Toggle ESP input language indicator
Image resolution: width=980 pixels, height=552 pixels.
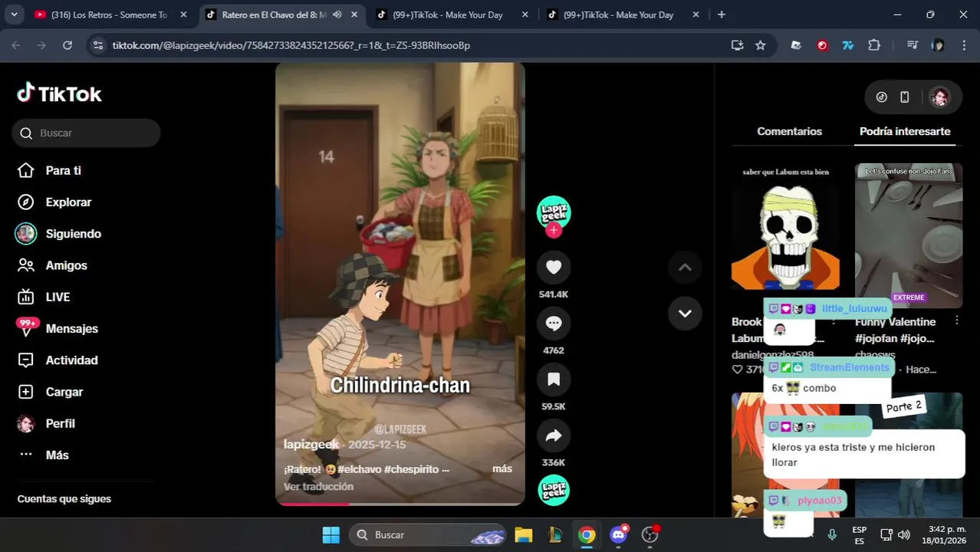(x=860, y=534)
